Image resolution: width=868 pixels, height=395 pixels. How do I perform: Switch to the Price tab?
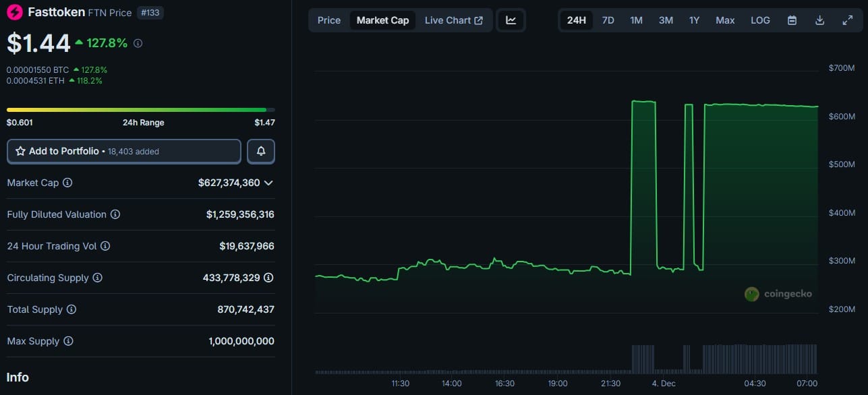tap(328, 20)
